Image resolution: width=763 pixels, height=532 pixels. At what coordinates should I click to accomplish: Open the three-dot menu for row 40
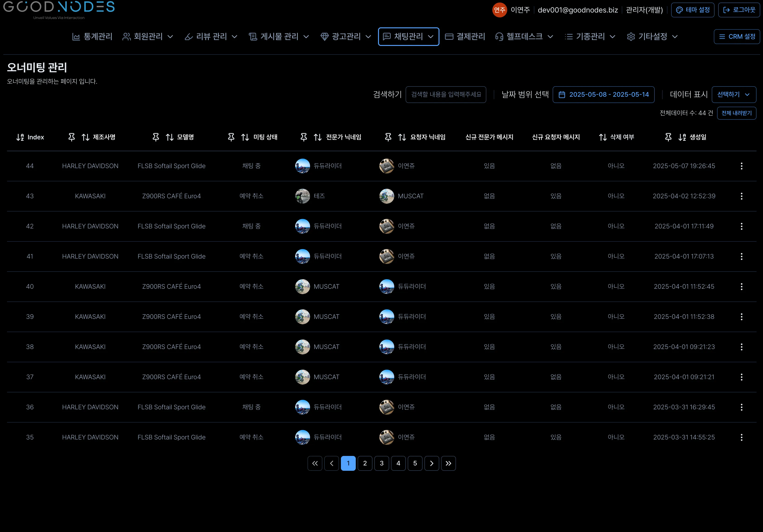click(x=741, y=287)
